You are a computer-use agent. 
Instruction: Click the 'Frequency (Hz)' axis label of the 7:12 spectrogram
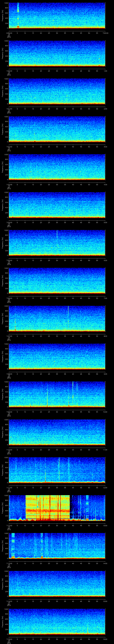pos(3,508)
